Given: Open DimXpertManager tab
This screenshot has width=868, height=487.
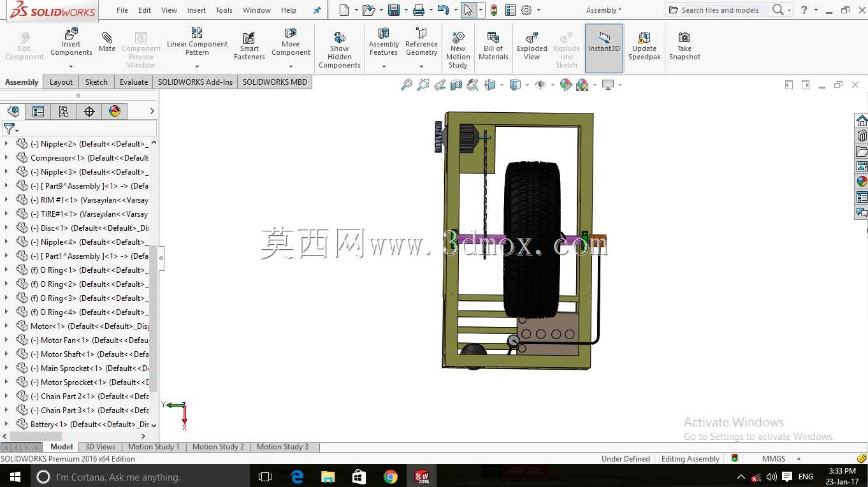Looking at the screenshot, I should (x=89, y=112).
